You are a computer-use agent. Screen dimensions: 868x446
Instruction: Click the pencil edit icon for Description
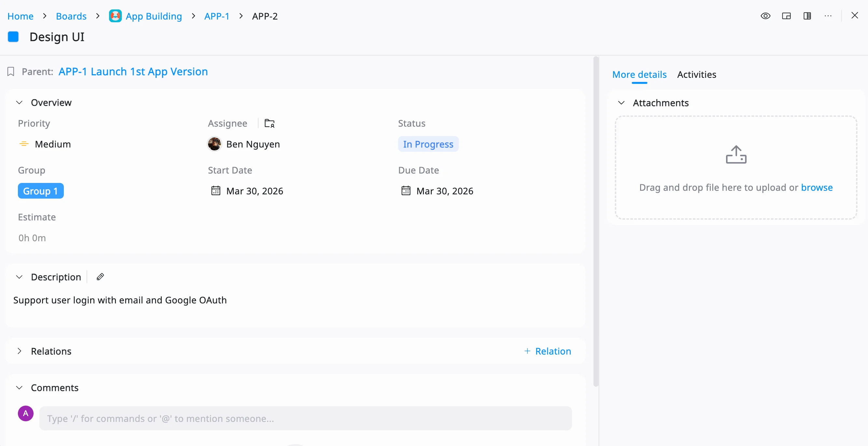(x=100, y=277)
